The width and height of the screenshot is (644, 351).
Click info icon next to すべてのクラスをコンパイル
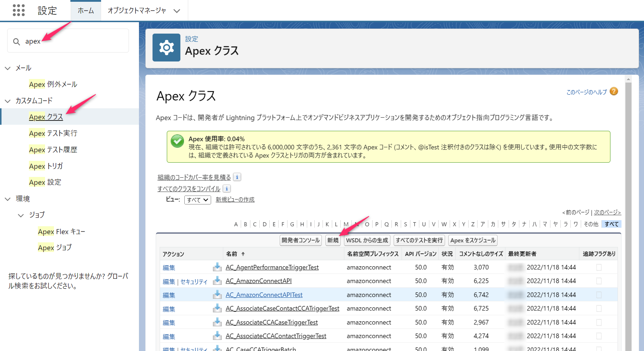pyautogui.click(x=227, y=188)
